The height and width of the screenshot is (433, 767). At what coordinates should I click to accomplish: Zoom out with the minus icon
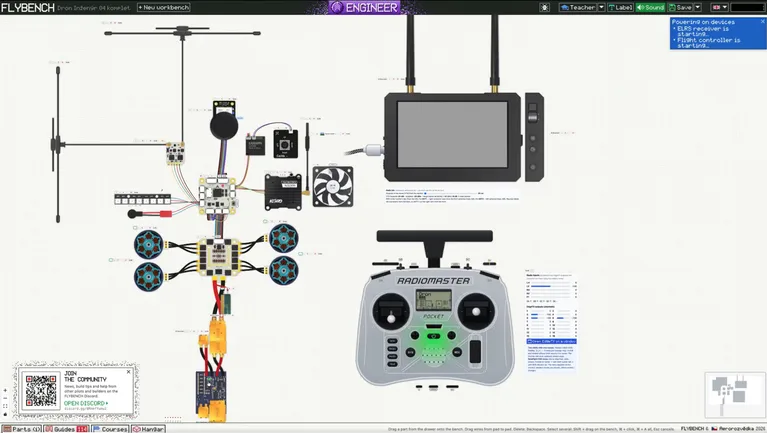pyautogui.click(x=5, y=398)
